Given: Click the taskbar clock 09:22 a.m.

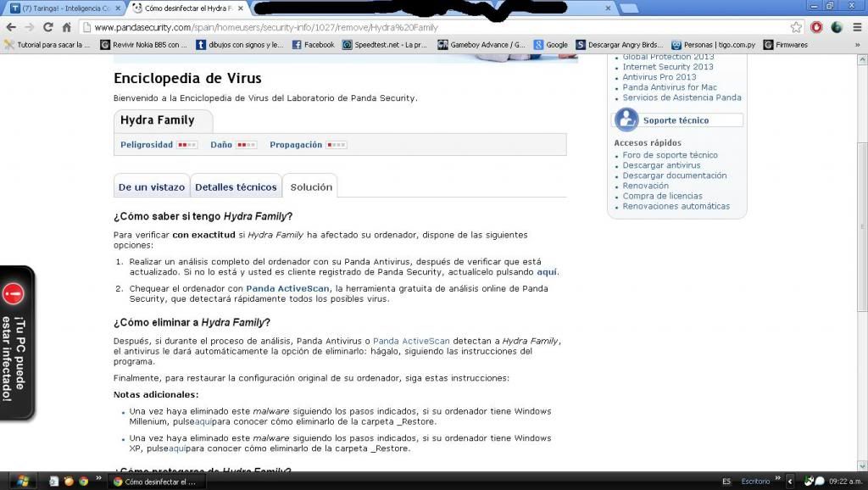Looking at the screenshot, I should (845, 482).
